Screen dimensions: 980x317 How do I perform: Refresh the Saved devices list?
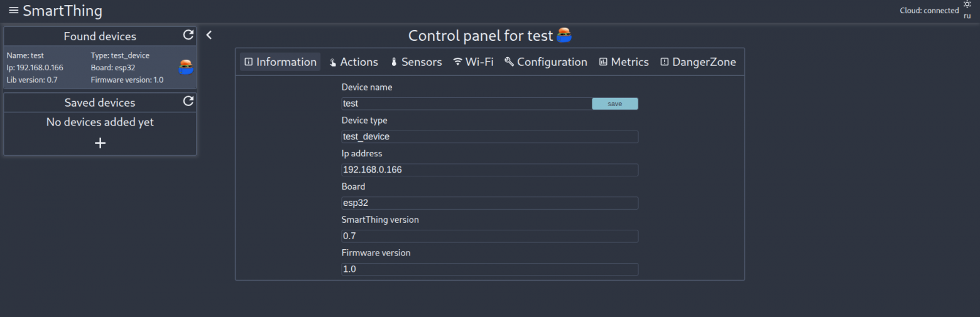point(188,101)
